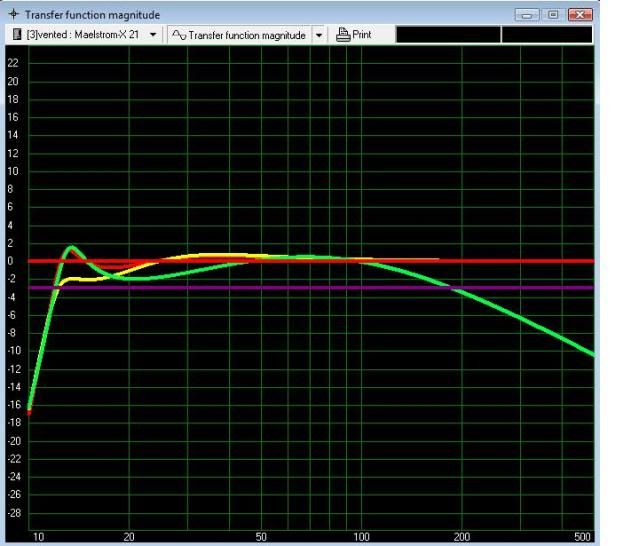Click the '0' dB axis label
Screen dimensions: 639x546
pos(10,261)
